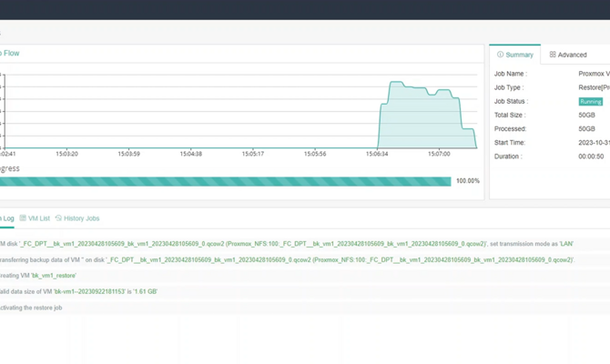Click the History Jobs clock icon

[58, 218]
